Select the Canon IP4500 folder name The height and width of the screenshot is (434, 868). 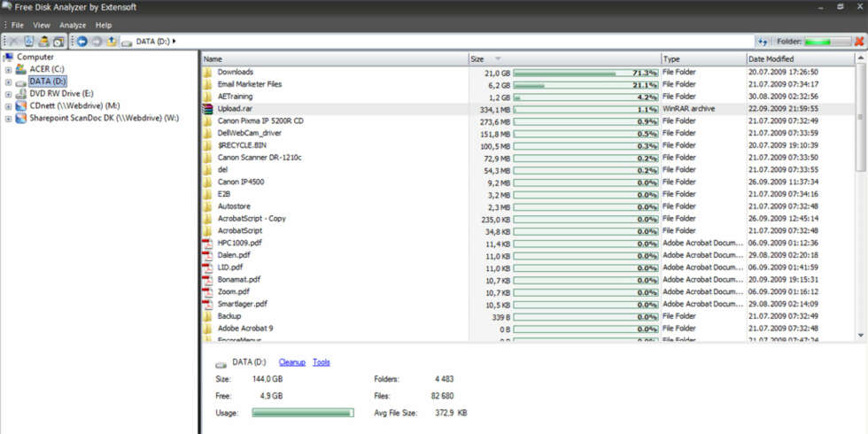[x=240, y=182]
